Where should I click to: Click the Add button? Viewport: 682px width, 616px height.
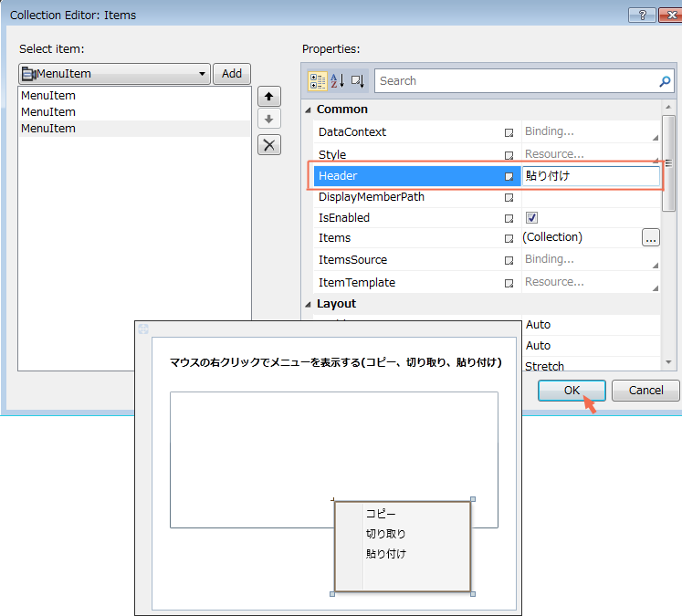coord(232,74)
